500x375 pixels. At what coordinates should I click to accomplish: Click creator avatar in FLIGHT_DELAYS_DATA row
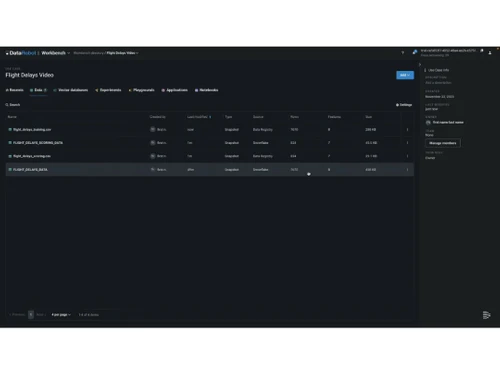click(153, 169)
